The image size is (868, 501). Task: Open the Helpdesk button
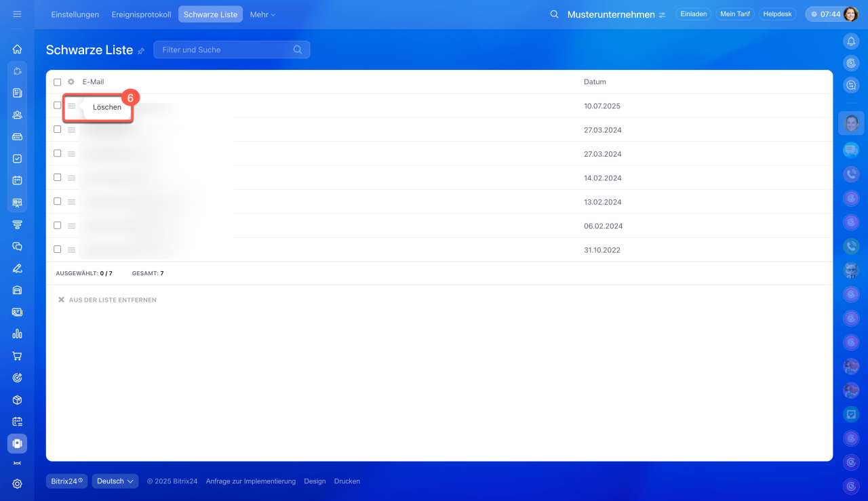(x=777, y=14)
